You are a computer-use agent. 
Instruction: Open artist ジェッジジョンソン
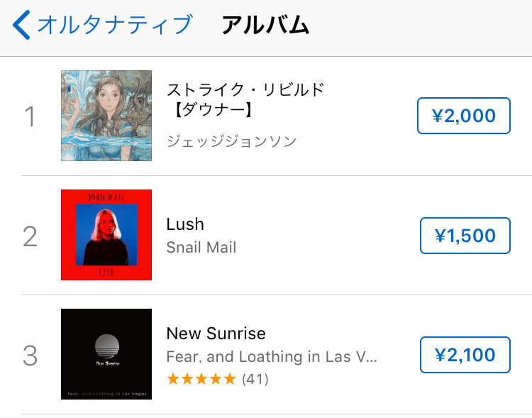click(232, 141)
